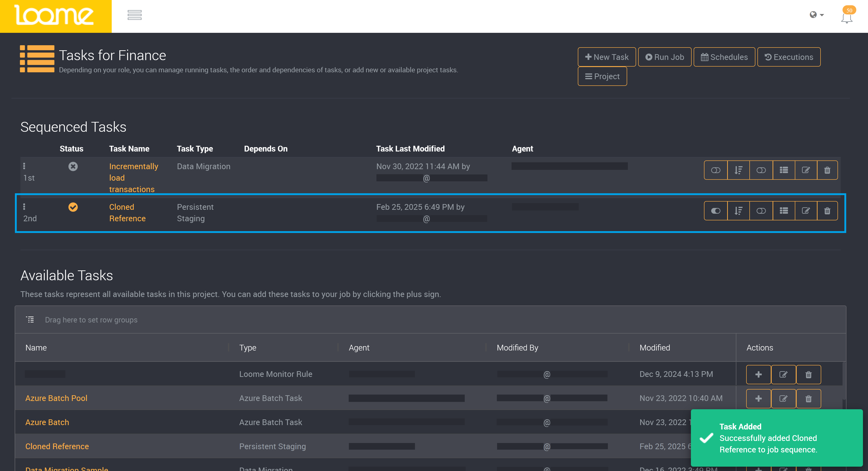Click the failed status icon of Incrementally load transactions
This screenshot has width=868, height=471.
tap(73, 166)
